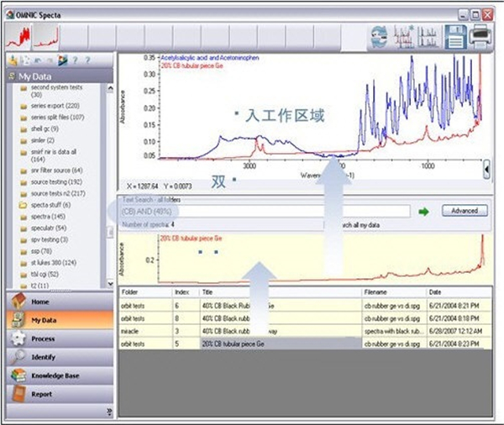
Task: Click the save floppy disk icon
Action: coord(454,38)
